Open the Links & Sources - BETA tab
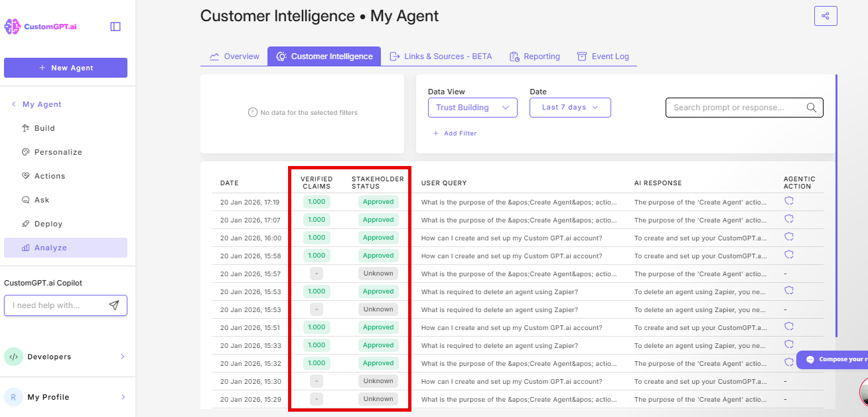The height and width of the screenshot is (417, 868). pyautogui.click(x=441, y=56)
